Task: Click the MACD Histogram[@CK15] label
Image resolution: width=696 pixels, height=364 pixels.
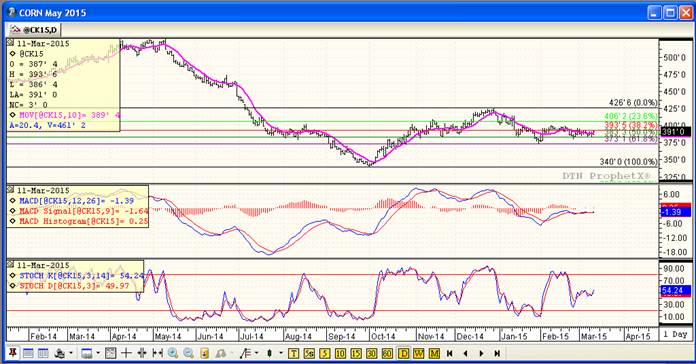Action: click(84, 221)
